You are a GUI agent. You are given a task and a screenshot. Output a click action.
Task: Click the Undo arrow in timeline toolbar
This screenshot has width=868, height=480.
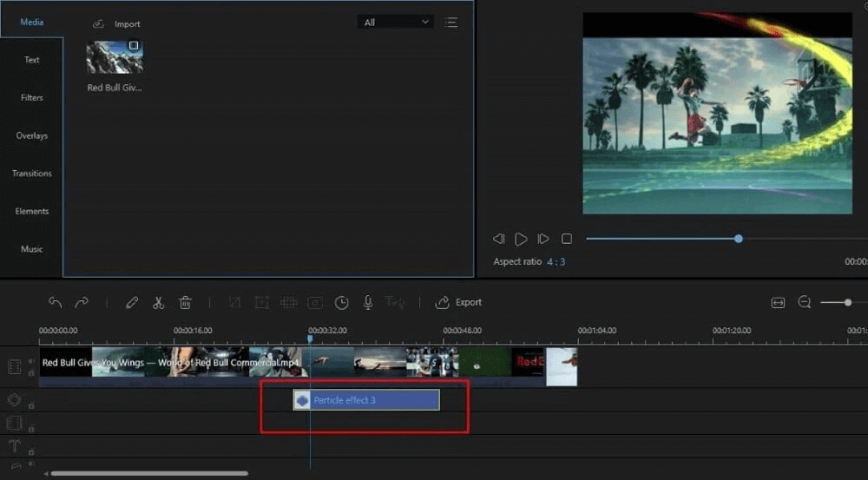point(56,302)
